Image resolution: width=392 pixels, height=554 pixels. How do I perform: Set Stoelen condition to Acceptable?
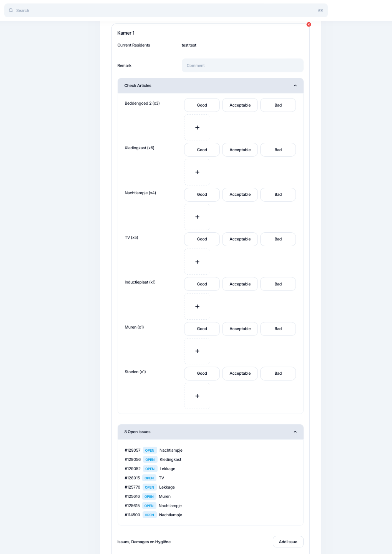pos(240,373)
